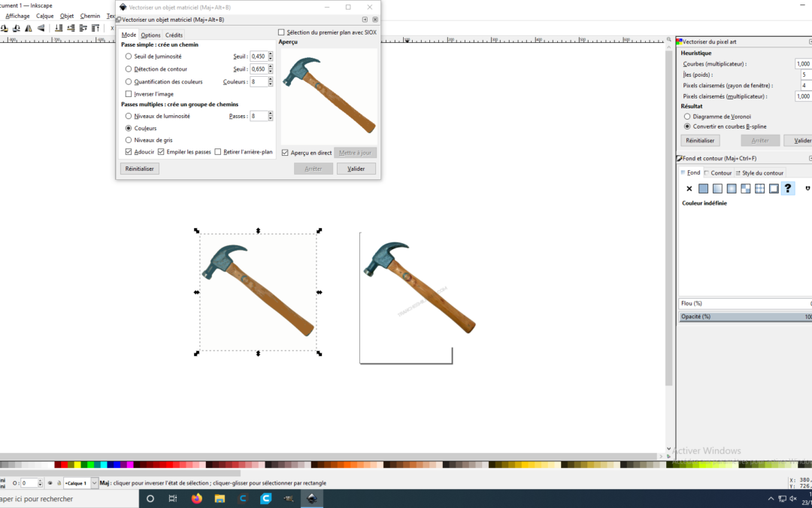The image size is (812, 508).
Task: Click the Inkscape taskbar icon
Action: [312, 499]
